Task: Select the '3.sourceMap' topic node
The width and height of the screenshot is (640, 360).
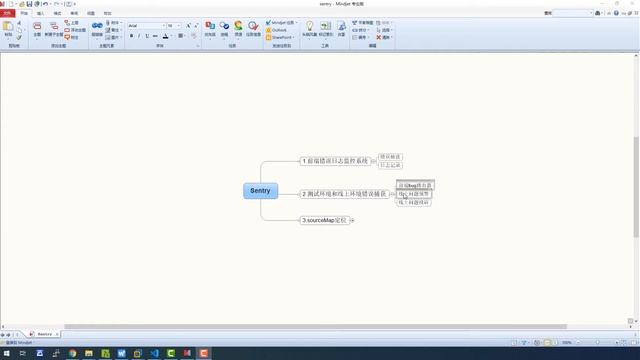Action: coord(324,220)
